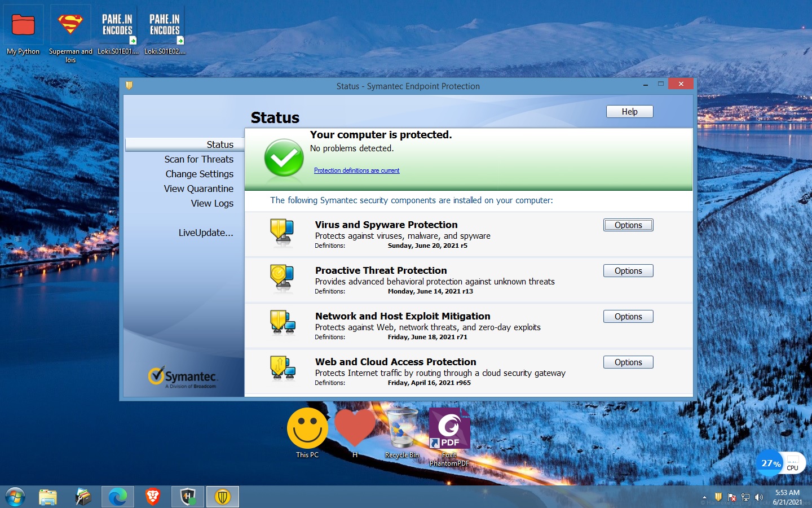Open the taskbar clock showing 5:53 AM

[787, 497]
